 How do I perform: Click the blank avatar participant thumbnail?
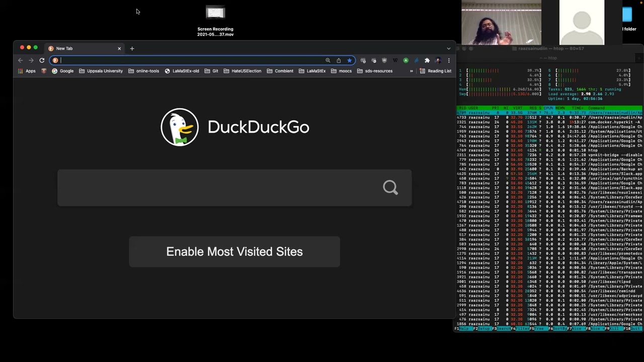pyautogui.click(x=582, y=23)
